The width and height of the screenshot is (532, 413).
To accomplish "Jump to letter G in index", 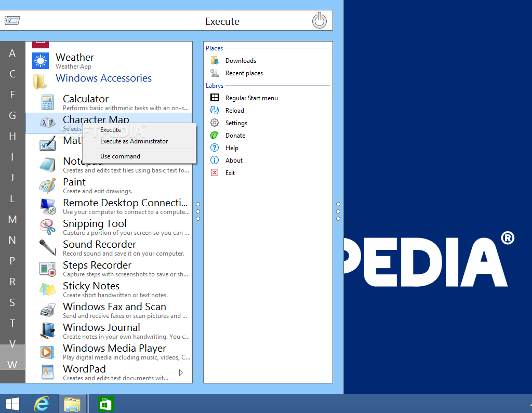I will [x=12, y=115].
